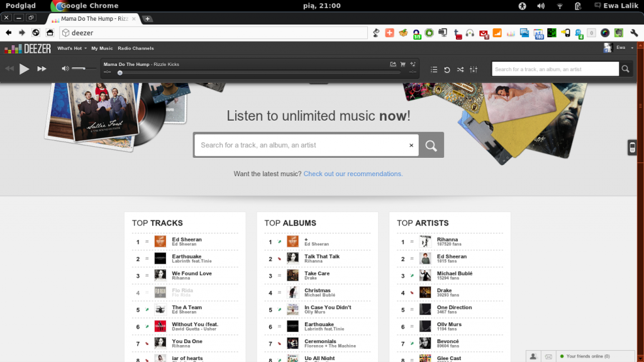Open the Ewa Lalik user menu
The width and height of the screenshot is (644, 362).
pos(616,6)
